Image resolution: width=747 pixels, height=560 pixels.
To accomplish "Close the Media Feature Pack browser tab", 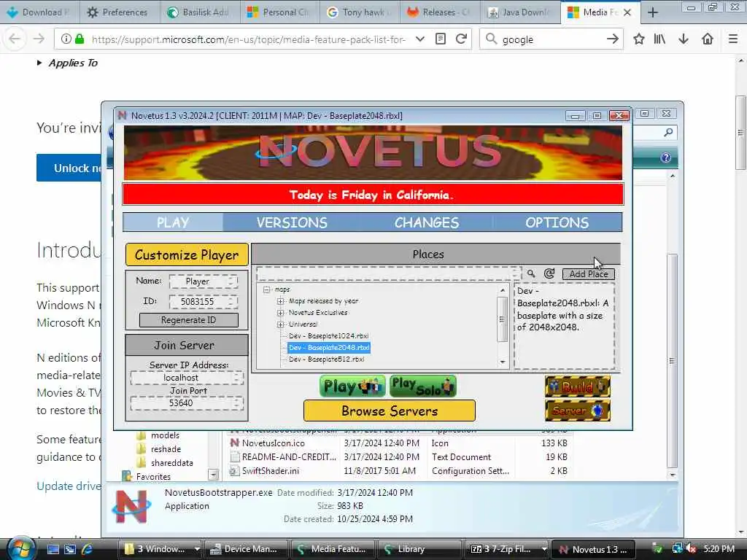I will [627, 12].
